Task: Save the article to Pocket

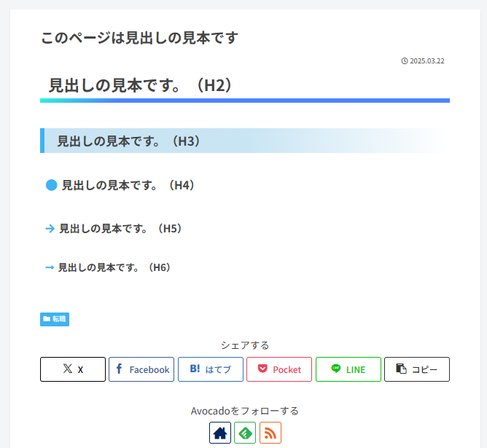Action: click(279, 369)
